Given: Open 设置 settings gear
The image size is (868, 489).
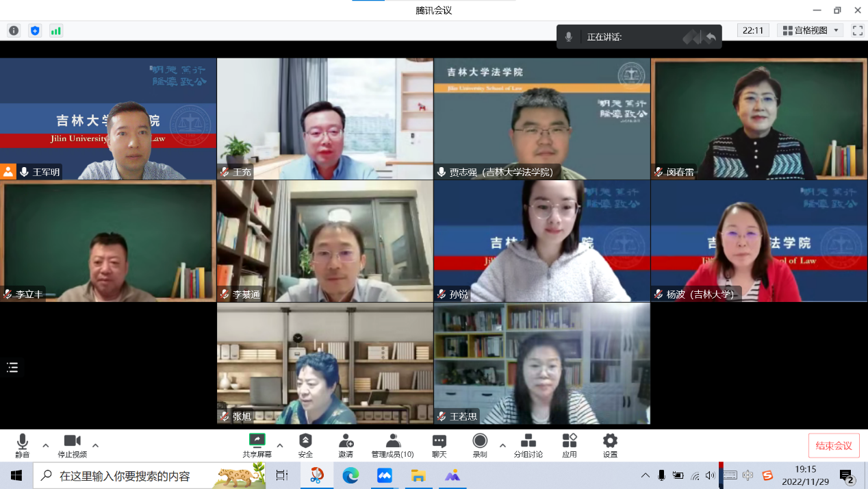Looking at the screenshot, I should tap(610, 442).
